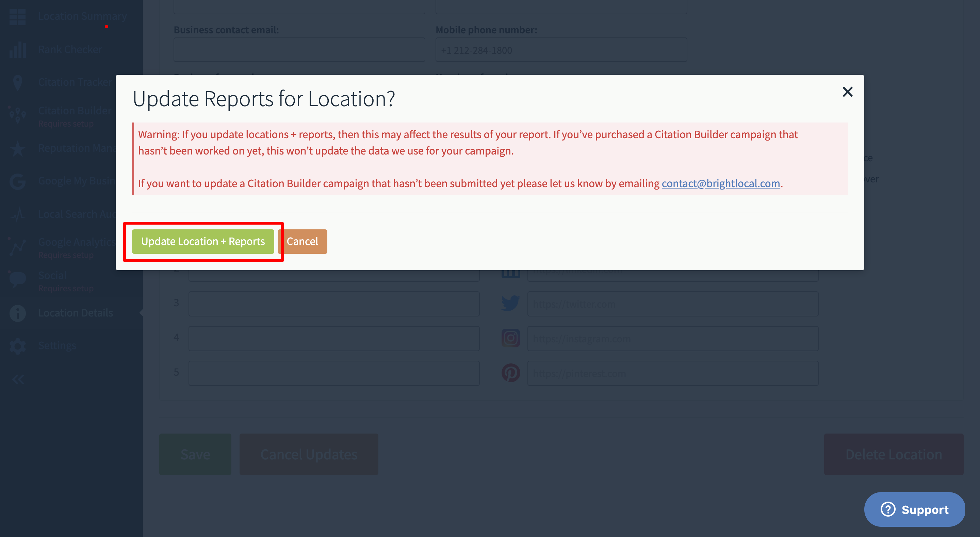Click the Citation Builder pins icon
The image size is (980, 537).
click(17, 115)
